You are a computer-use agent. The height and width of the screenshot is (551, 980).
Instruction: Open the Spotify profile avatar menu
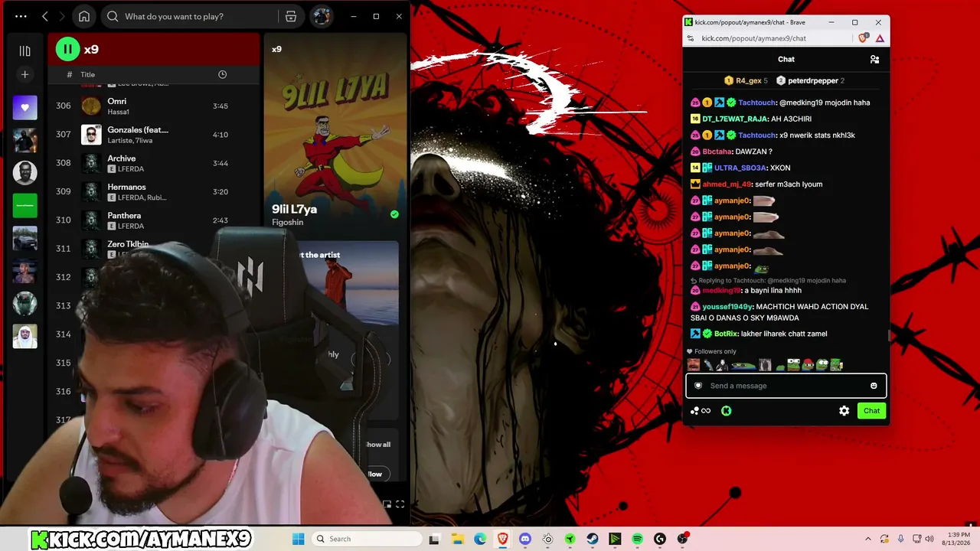coord(321,16)
